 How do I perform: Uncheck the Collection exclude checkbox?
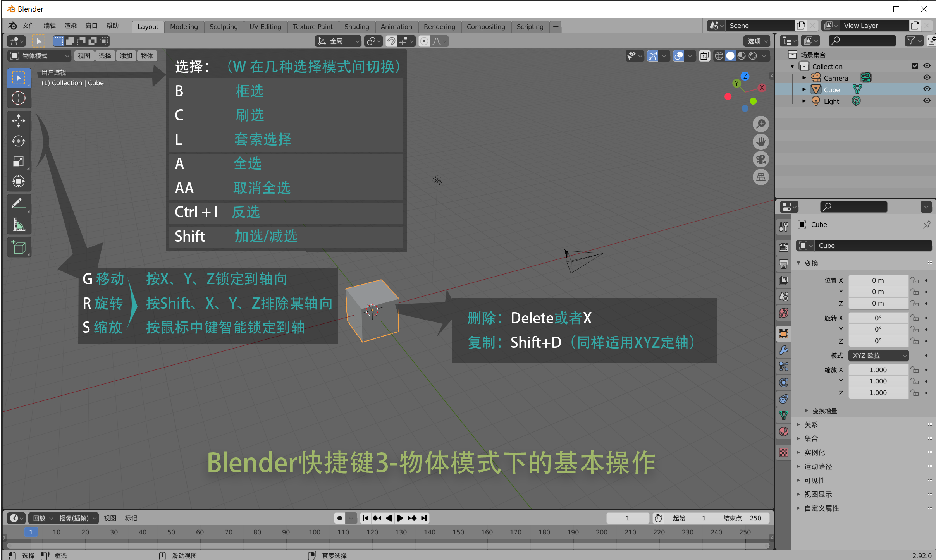point(915,66)
